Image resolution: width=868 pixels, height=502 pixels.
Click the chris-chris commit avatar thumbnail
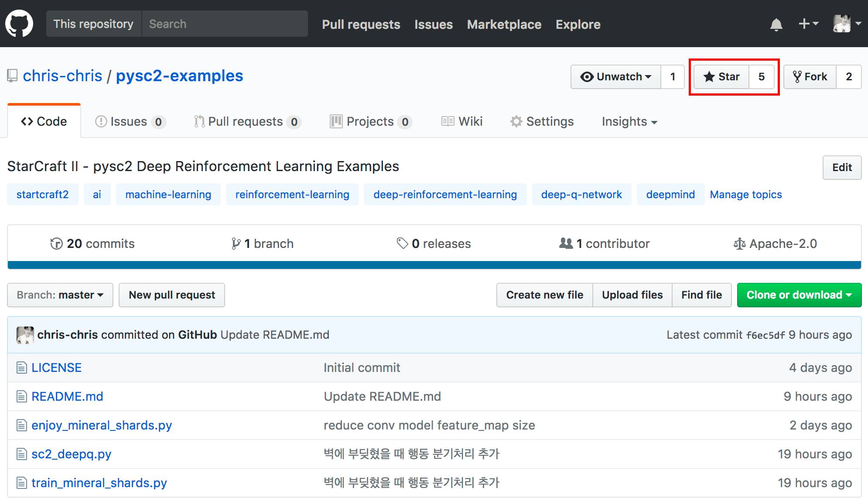tap(25, 335)
